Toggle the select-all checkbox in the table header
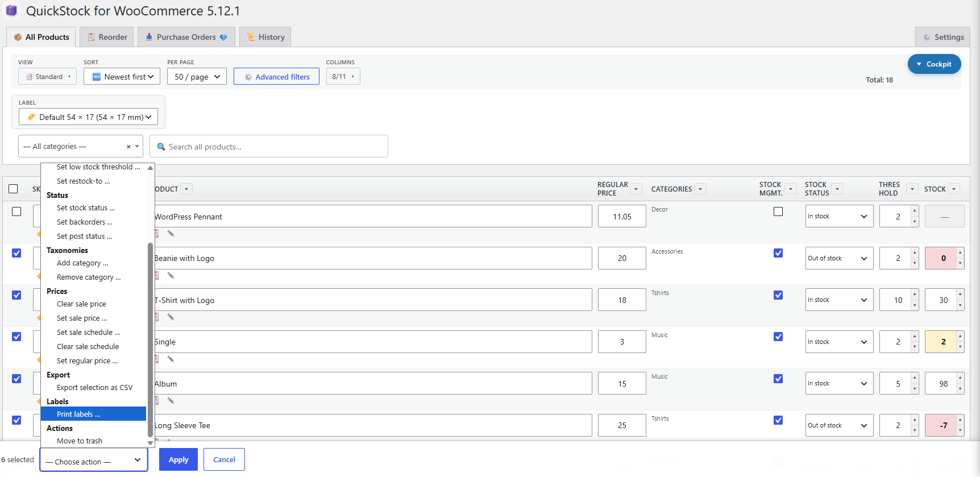The image size is (980, 477). tap(13, 189)
